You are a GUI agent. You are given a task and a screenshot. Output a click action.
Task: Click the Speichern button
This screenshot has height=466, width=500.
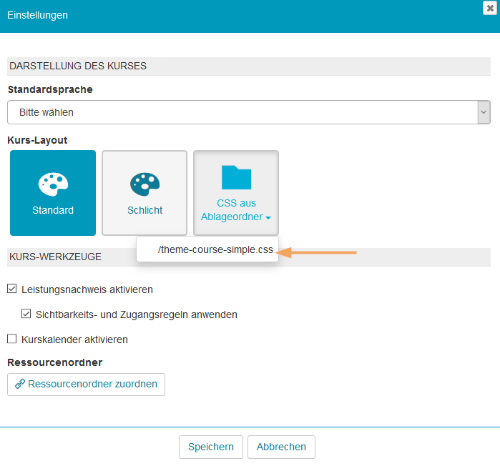tap(211, 447)
